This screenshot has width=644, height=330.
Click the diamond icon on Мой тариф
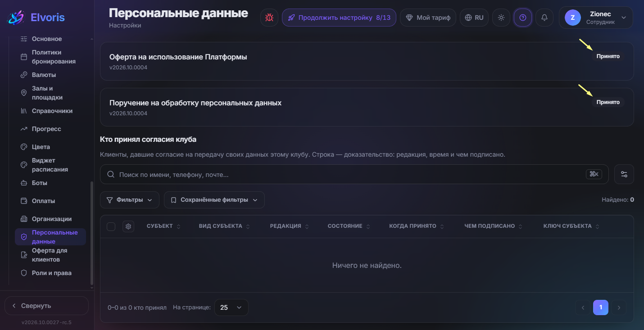[x=409, y=18]
